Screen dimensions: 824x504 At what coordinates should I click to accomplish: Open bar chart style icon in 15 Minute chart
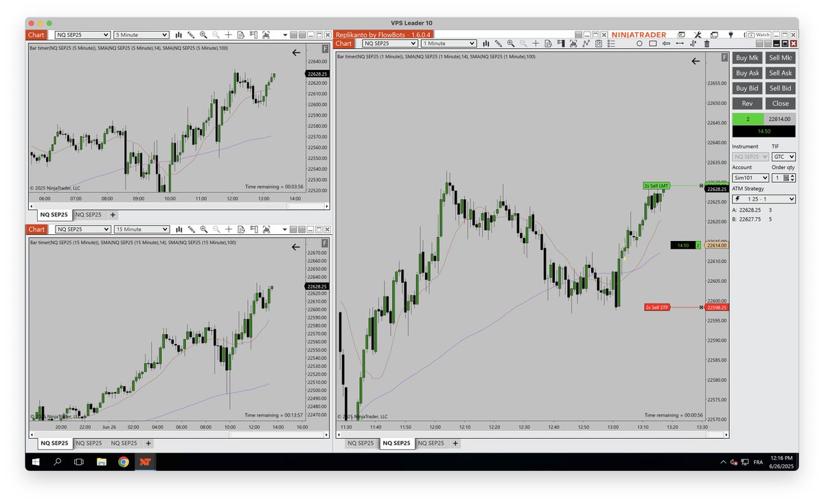coord(179,229)
